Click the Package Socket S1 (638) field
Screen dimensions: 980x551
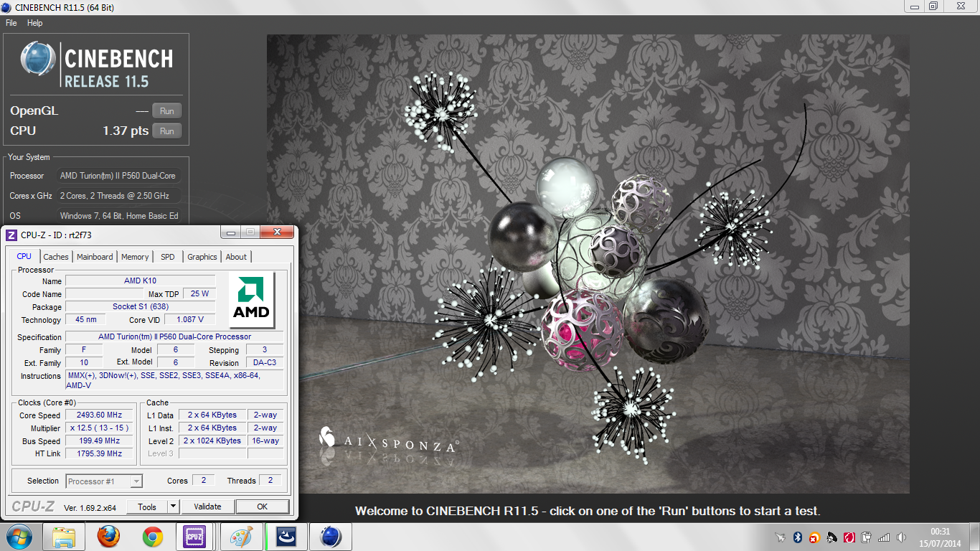[x=141, y=306]
